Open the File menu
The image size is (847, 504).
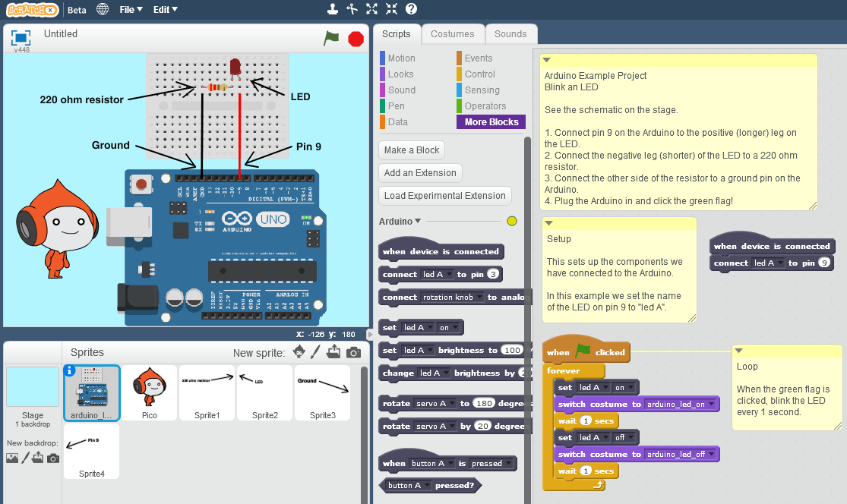click(131, 10)
